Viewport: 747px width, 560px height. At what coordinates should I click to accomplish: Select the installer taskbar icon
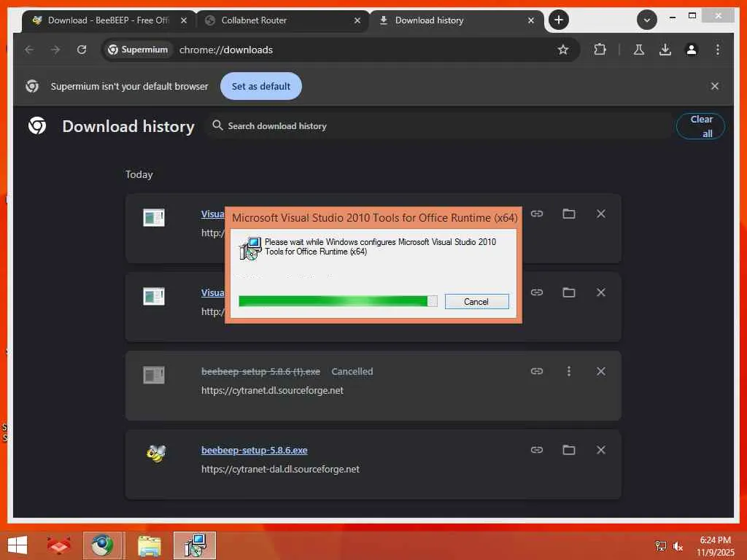pyautogui.click(x=194, y=545)
